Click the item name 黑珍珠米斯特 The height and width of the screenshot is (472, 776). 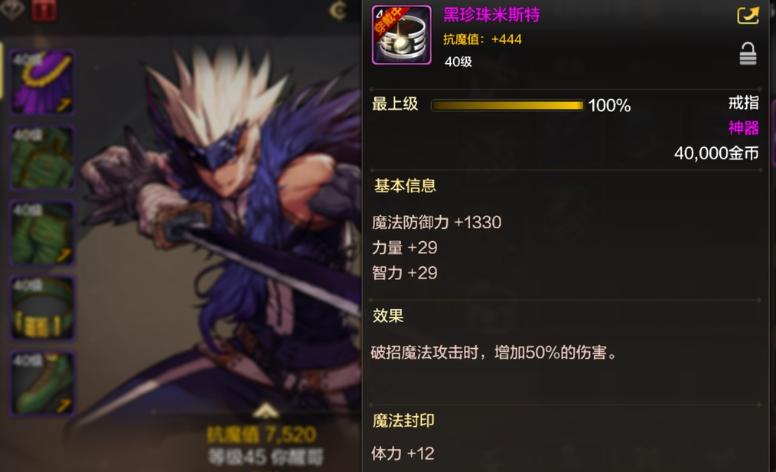pyautogui.click(x=491, y=15)
